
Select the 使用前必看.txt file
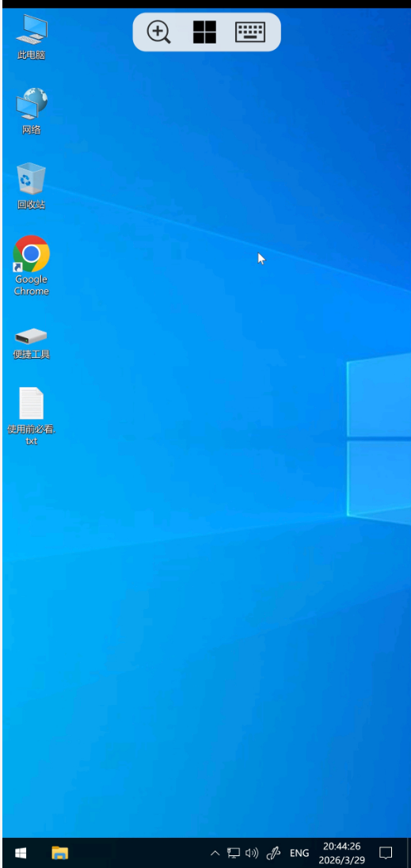pos(31,417)
